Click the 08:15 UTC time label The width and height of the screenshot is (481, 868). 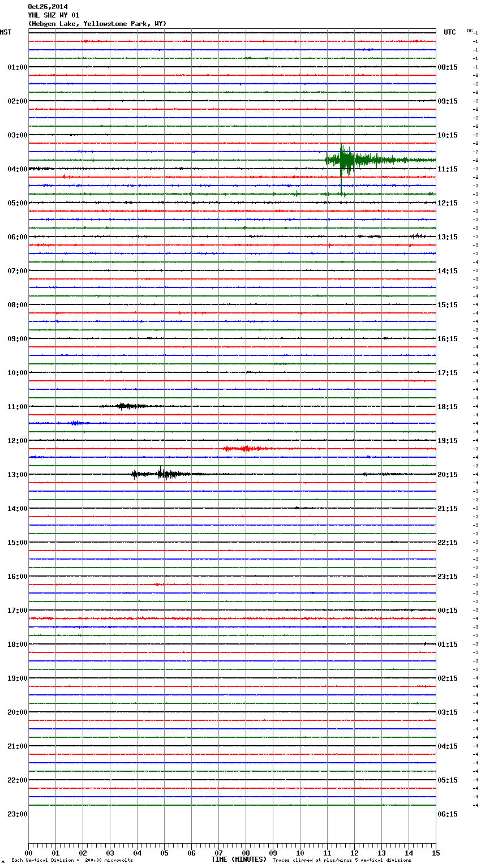coord(448,67)
